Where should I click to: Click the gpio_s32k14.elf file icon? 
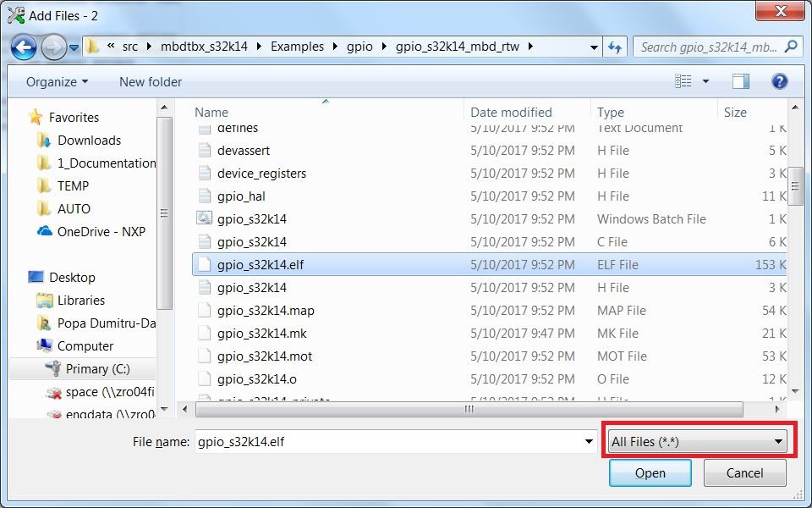[205, 265]
